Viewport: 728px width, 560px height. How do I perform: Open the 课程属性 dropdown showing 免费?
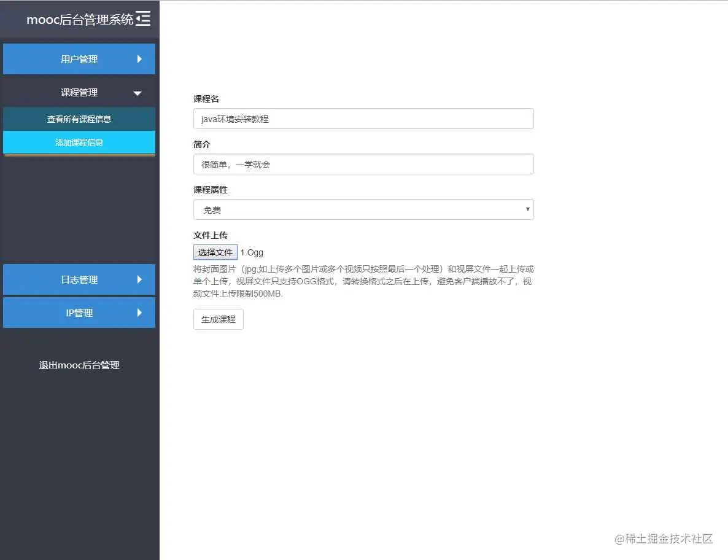363,209
